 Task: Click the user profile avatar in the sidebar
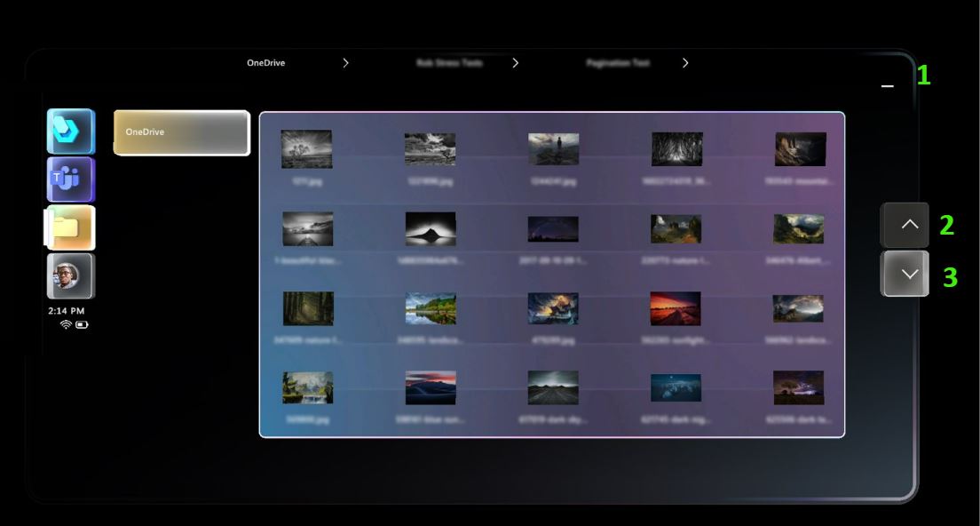(71, 275)
